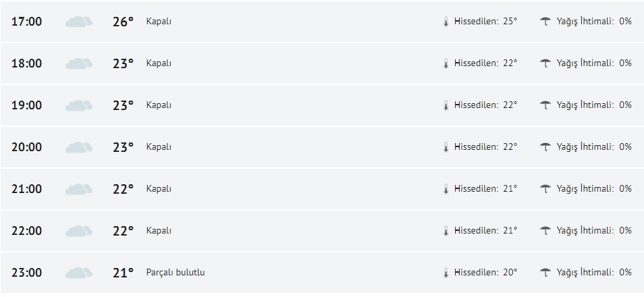The width and height of the screenshot is (644, 297).
Task: Click the cloud icon for 19:00
Action: pos(78,105)
